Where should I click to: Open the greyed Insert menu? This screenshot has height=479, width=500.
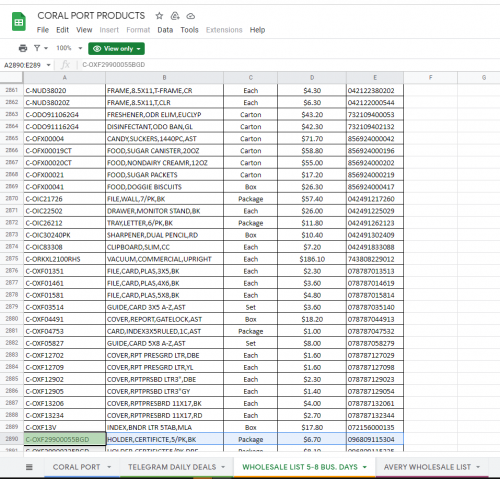pyautogui.click(x=109, y=30)
